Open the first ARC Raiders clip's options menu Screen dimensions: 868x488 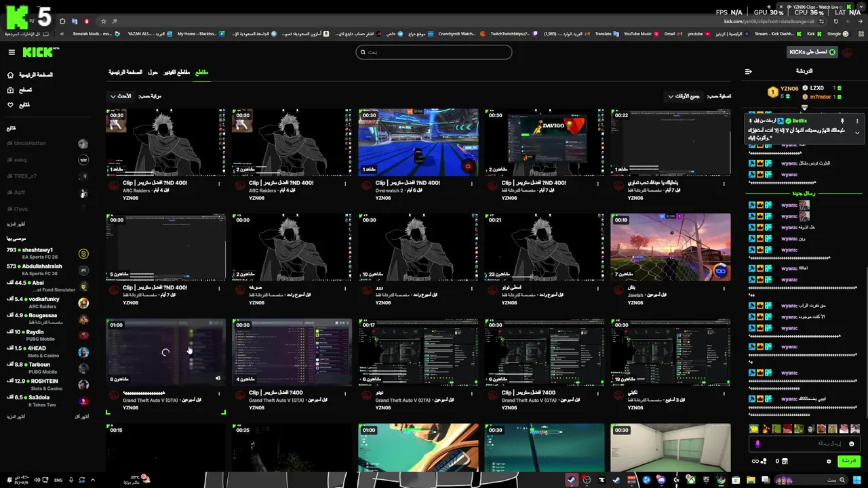[219, 183]
